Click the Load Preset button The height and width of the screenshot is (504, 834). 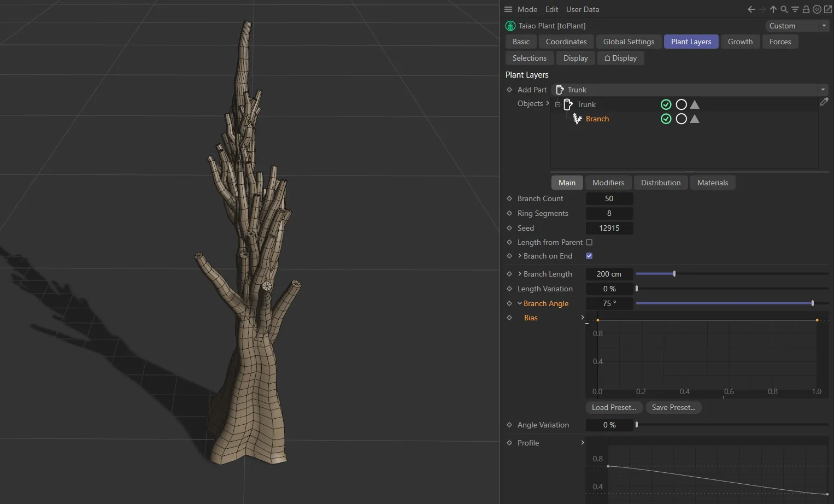(x=613, y=407)
